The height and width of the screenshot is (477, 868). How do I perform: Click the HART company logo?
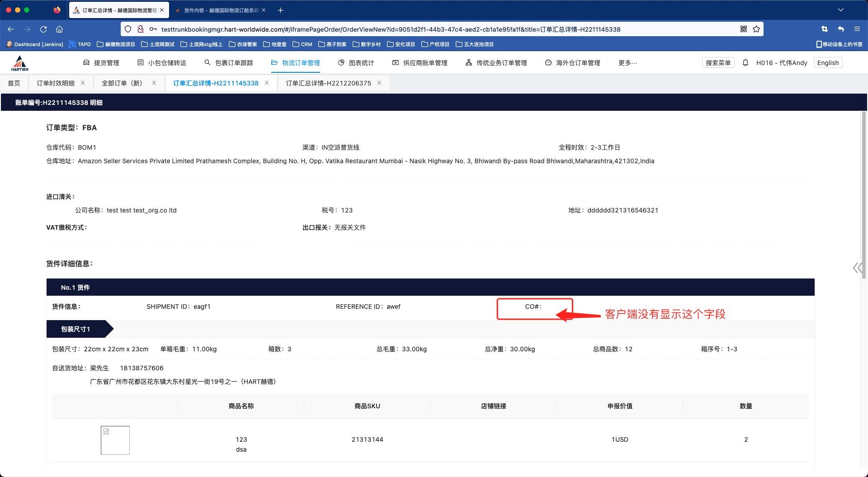click(x=20, y=63)
